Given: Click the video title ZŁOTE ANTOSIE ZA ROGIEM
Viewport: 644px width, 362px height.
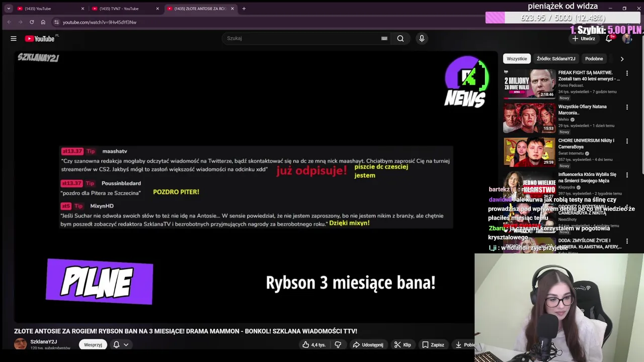Looking at the screenshot, I should 186,331.
